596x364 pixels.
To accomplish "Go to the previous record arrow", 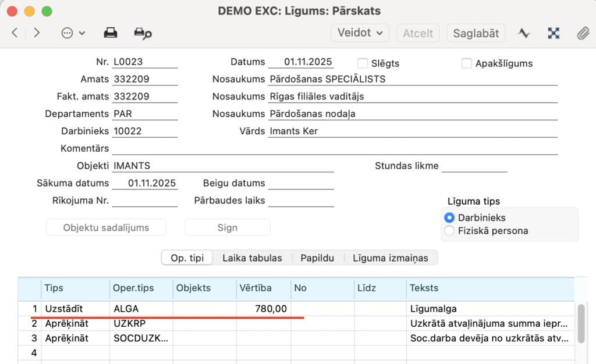I will click(x=15, y=33).
